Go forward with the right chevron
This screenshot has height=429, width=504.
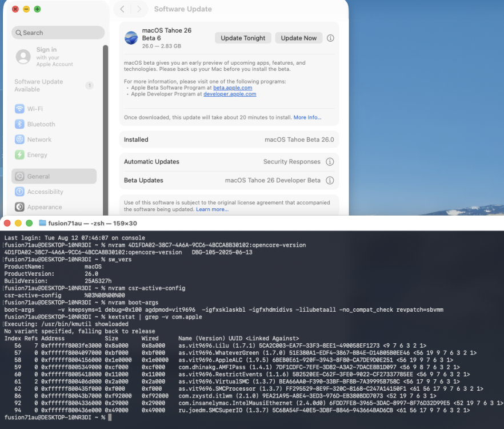tap(139, 9)
